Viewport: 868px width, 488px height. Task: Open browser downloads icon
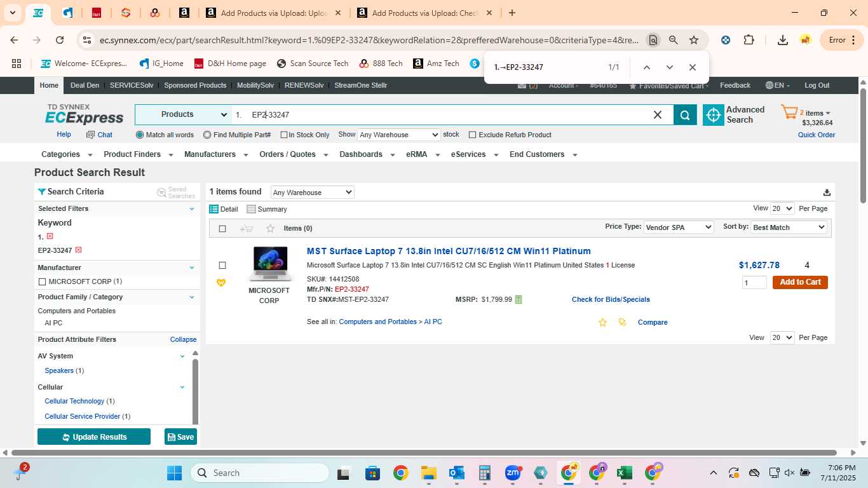(x=783, y=40)
